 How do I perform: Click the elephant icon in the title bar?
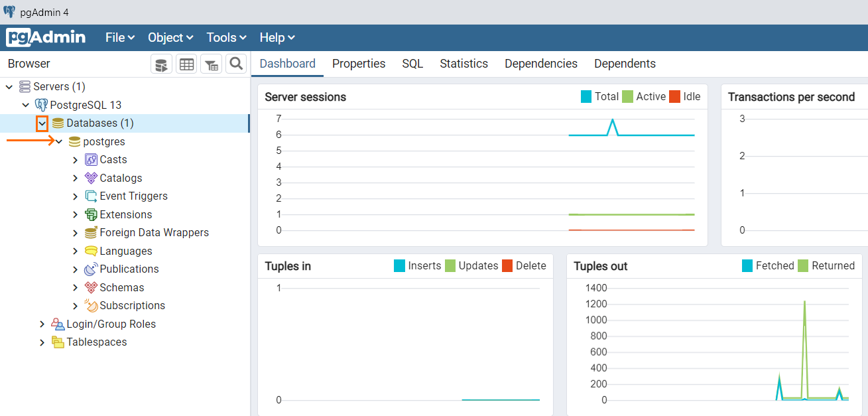9,12
